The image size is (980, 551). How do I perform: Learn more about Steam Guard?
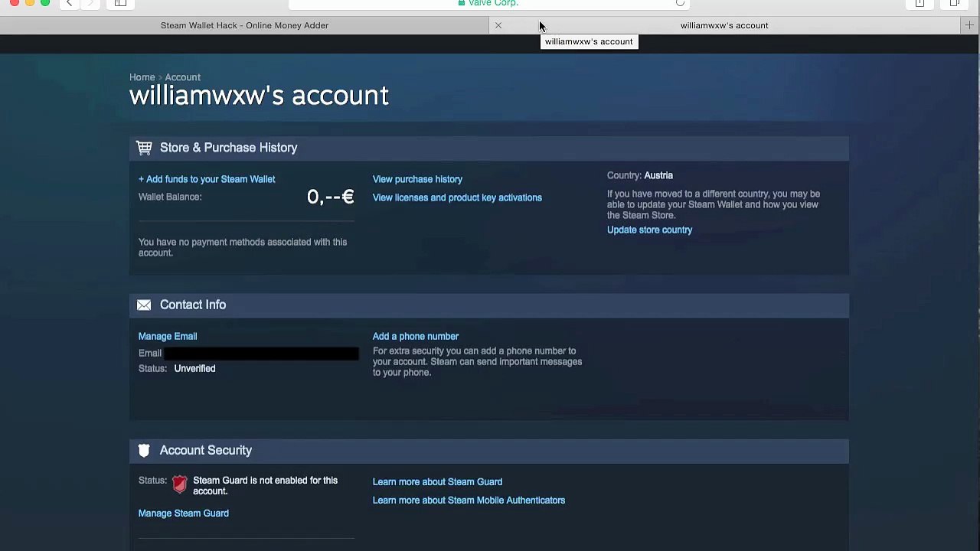point(437,481)
